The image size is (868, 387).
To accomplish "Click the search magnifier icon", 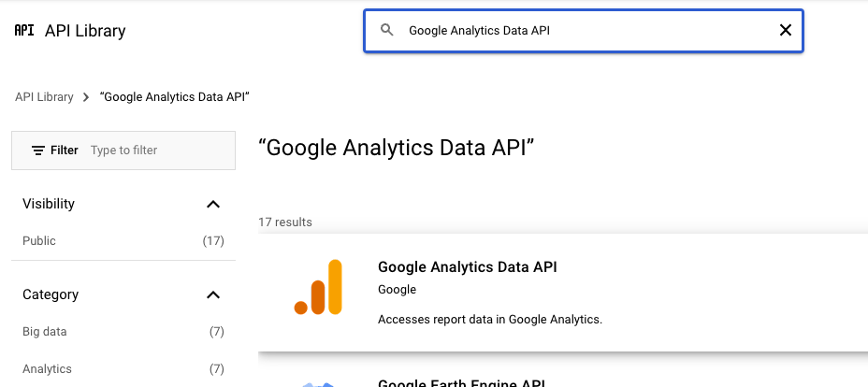I will click(387, 31).
